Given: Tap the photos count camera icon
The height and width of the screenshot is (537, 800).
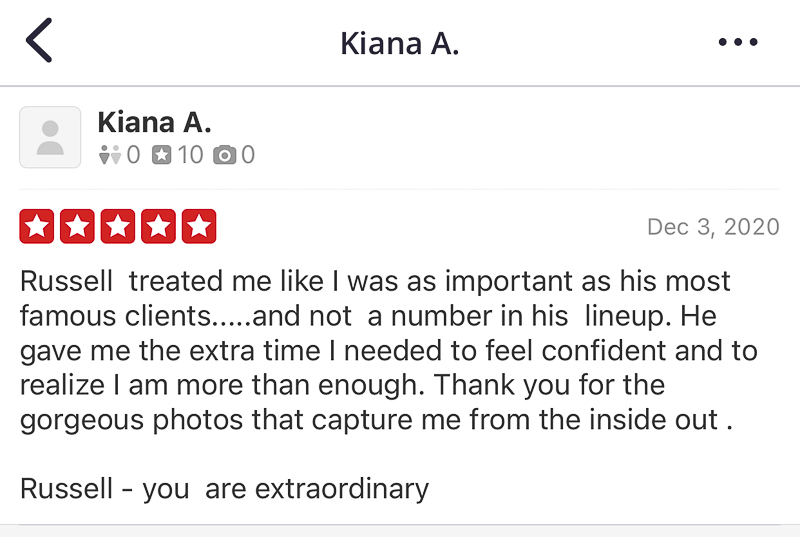Looking at the screenshot, I should pos(224,155).
